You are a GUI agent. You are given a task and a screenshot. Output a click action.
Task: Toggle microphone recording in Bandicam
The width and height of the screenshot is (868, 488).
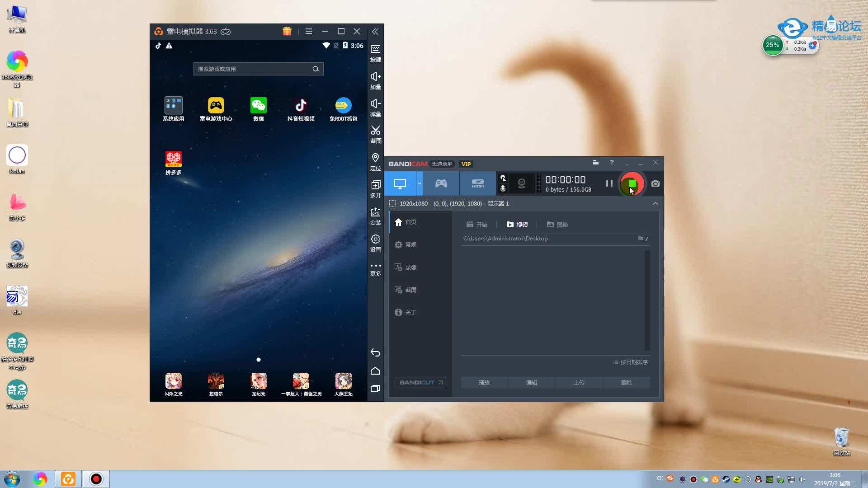click(x=503, y=189)
